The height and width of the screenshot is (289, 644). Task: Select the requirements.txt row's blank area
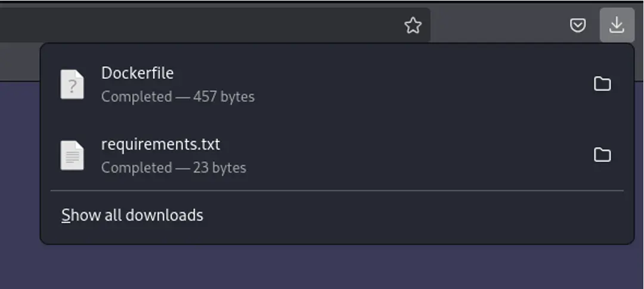click(x=411, y=155)
